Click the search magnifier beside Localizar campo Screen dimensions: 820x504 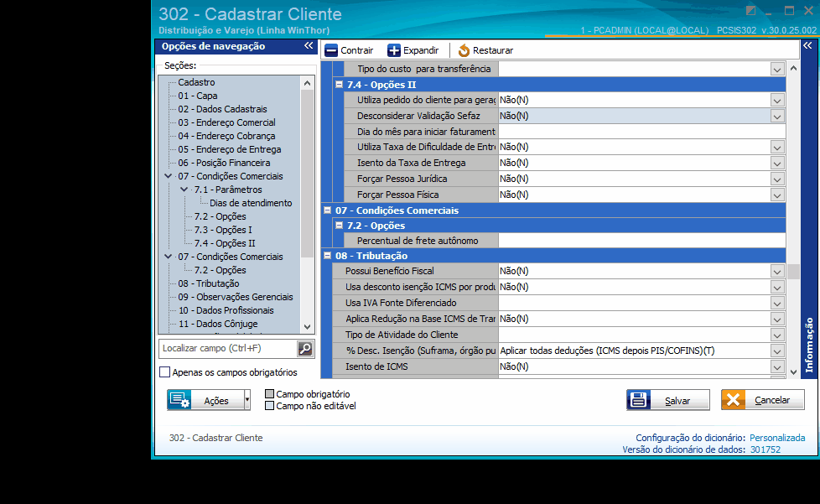click(x=305, y=348)
